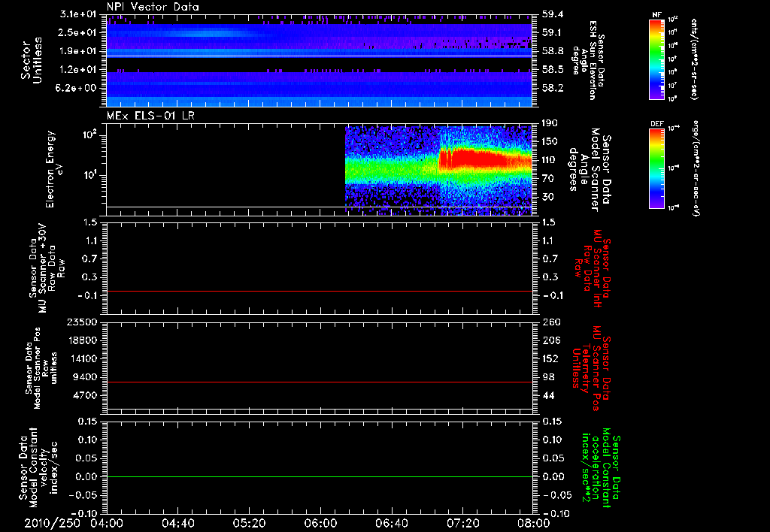Viewport: 770px width, 532px height.
Task: Click the '04:40' time axis label
Action: [177, 523]
